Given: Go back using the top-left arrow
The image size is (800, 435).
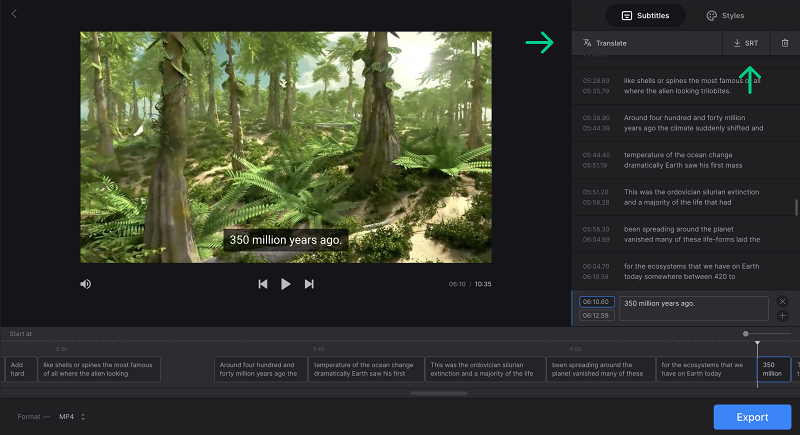Looking at the screenshot, I should pos(14,14).
